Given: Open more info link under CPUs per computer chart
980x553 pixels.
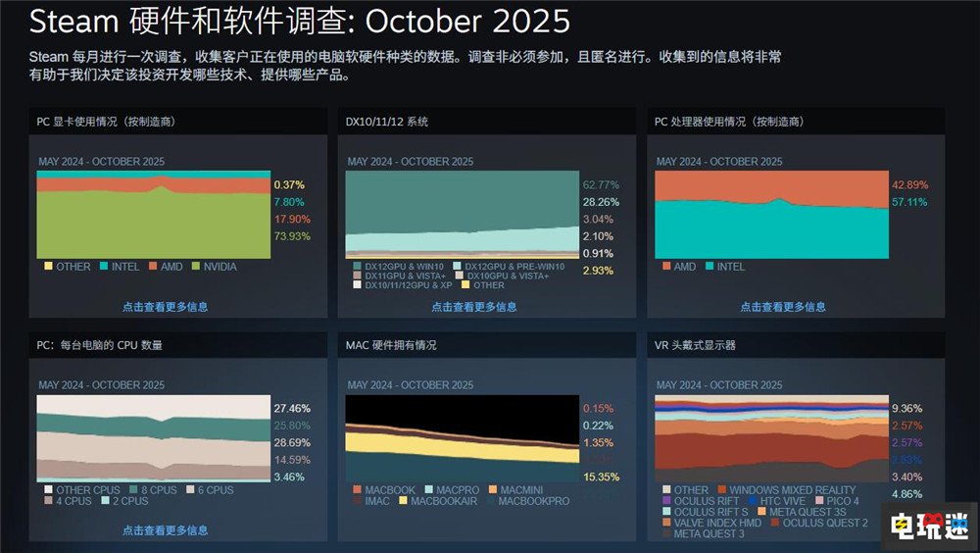Looking at the screenshot, I should (165, 529).
